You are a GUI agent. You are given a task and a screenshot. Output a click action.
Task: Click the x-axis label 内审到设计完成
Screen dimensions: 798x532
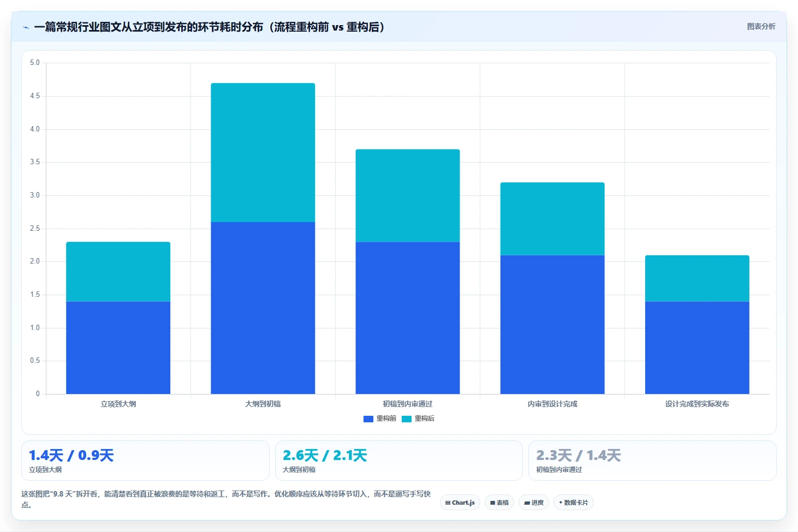click(552, 404)
